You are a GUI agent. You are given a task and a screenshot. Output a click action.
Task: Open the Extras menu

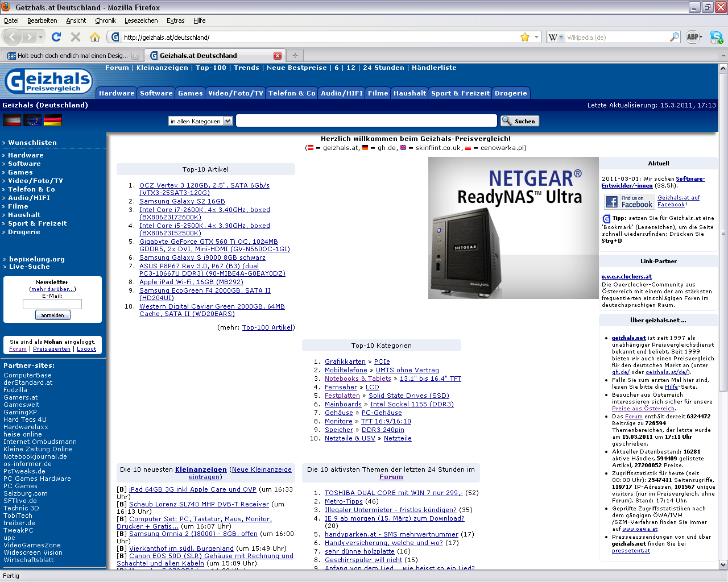pyautogui.click(x=175, y=20)
